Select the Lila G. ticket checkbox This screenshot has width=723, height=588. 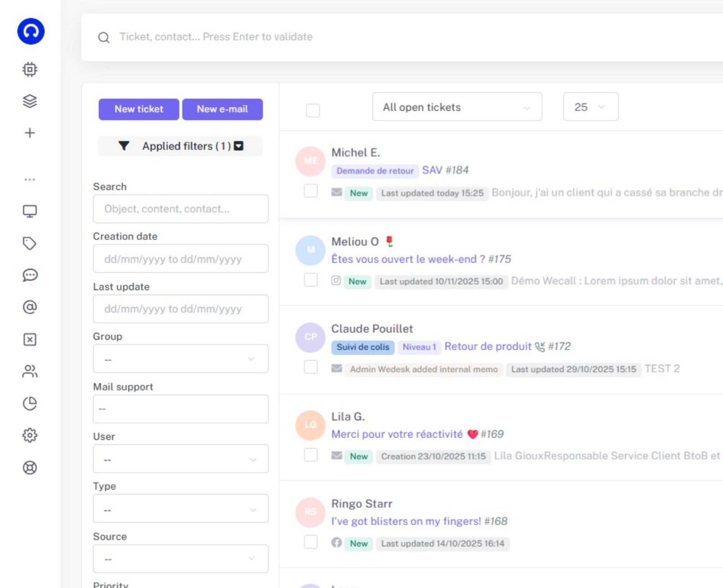[311, 455]
